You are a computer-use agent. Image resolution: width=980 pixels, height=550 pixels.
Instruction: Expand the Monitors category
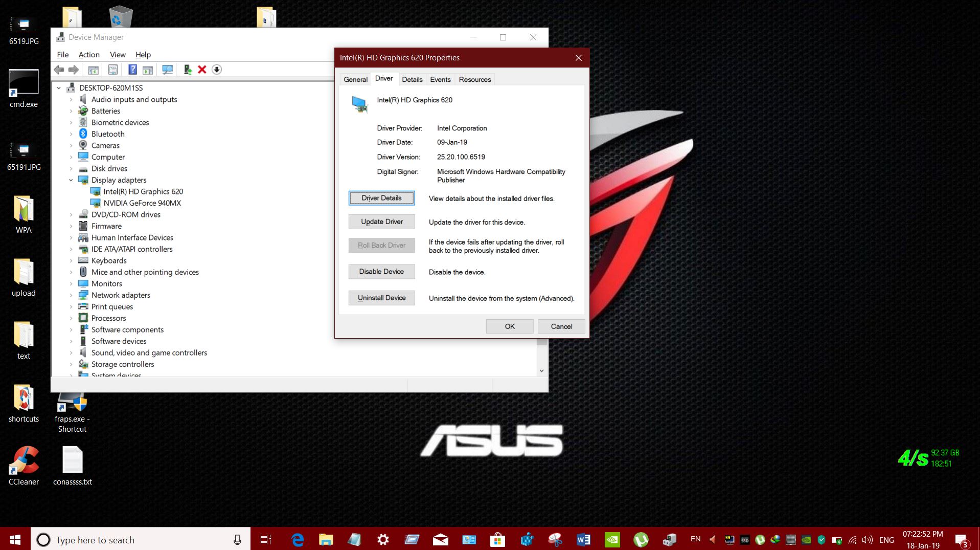[x=71, y=284]
